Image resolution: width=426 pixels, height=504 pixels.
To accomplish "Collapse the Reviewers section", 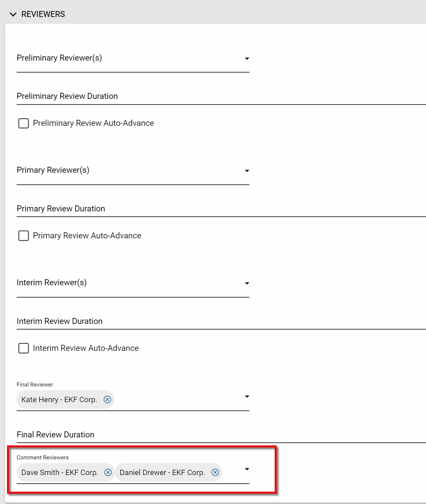I will 13,14.
